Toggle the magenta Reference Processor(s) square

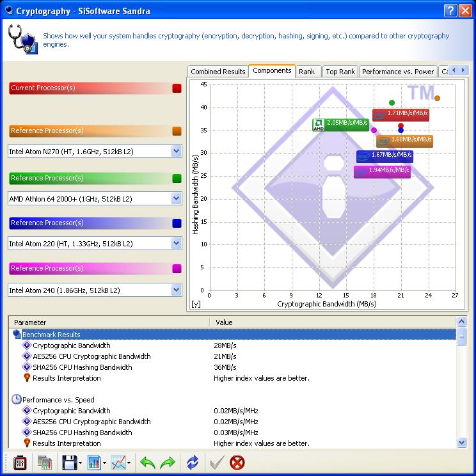pos(177,269)
